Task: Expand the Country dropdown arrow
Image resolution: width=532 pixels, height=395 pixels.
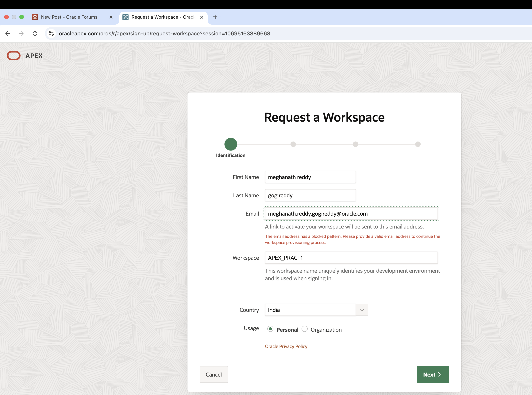Action: [362, 310]
